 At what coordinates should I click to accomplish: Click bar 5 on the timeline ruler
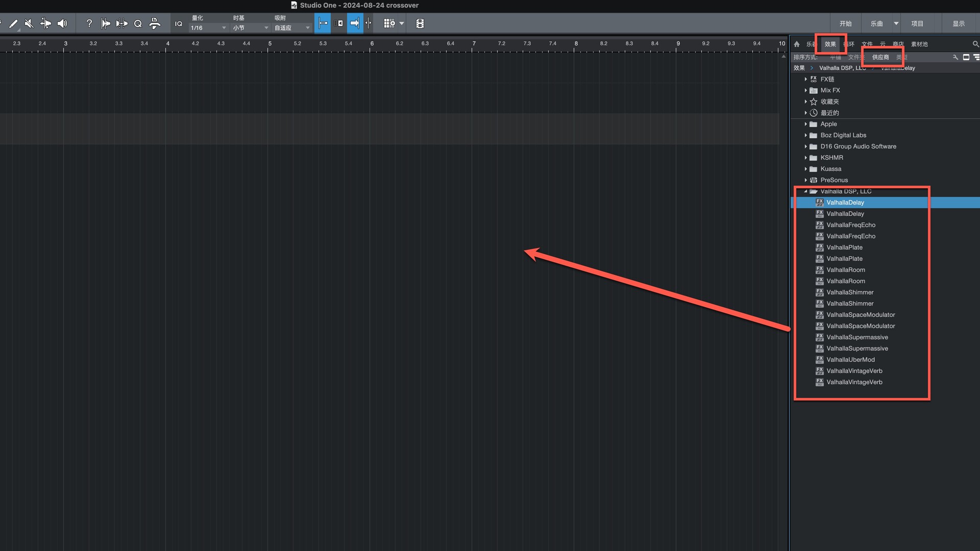point(269,44)
